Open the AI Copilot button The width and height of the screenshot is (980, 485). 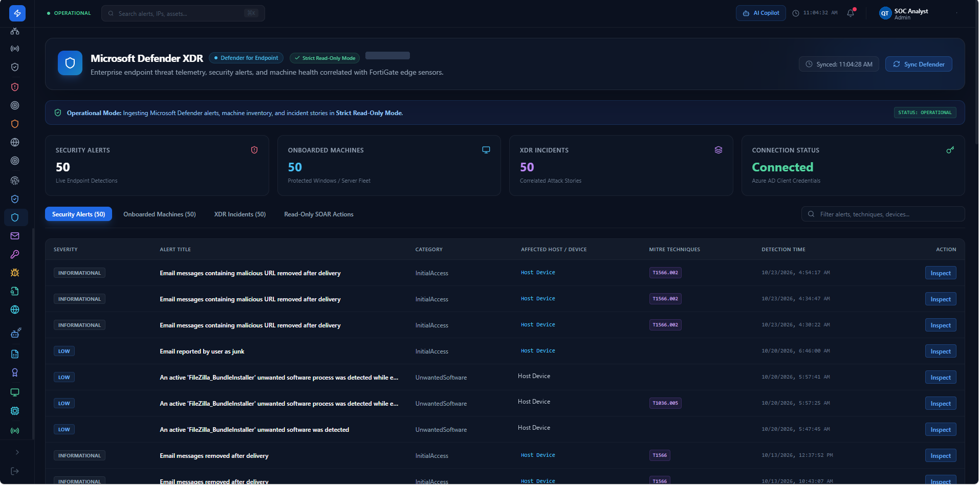[x=761, y=13]
